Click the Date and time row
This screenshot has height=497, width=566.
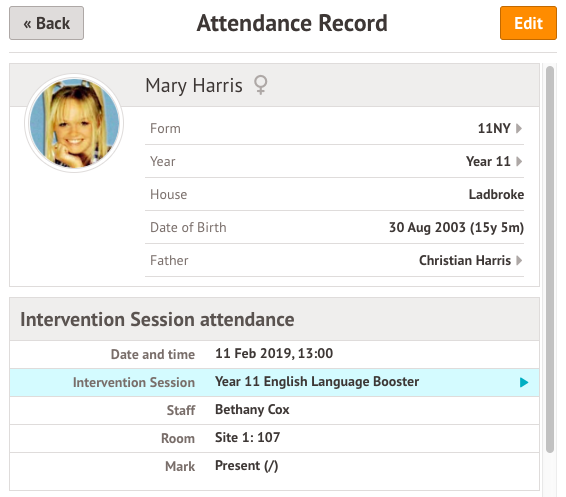point(274,354)
